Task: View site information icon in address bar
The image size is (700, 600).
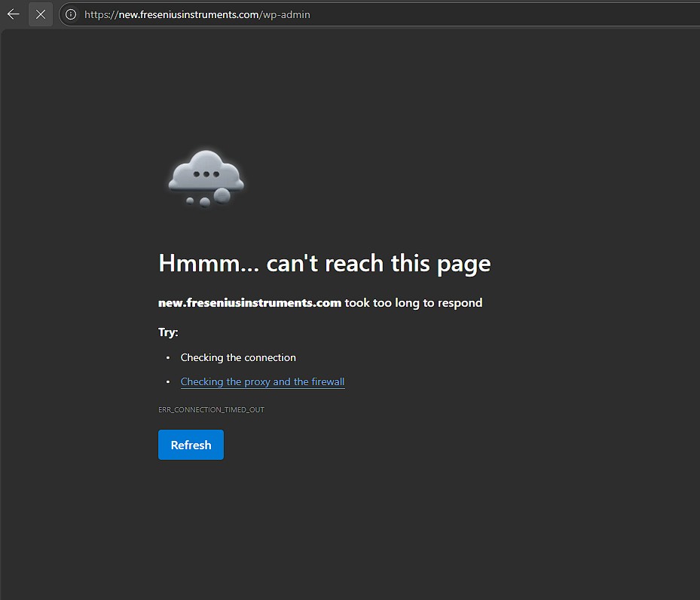Action: 71,14
